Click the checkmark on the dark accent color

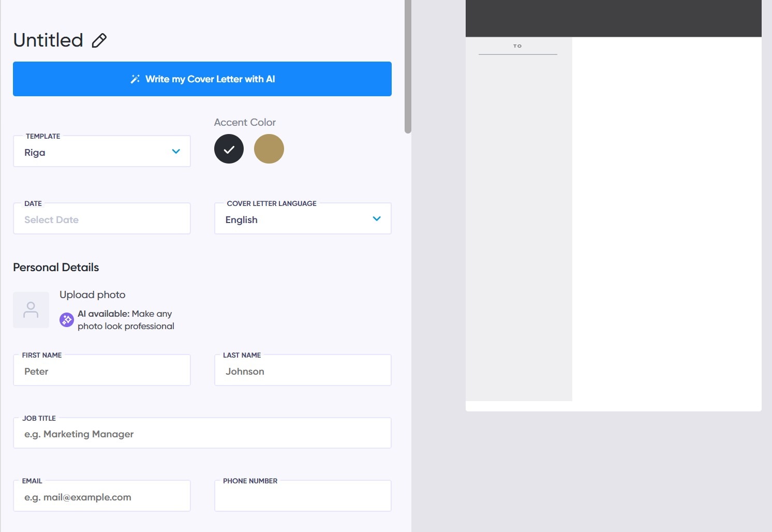tap(229, 149)
